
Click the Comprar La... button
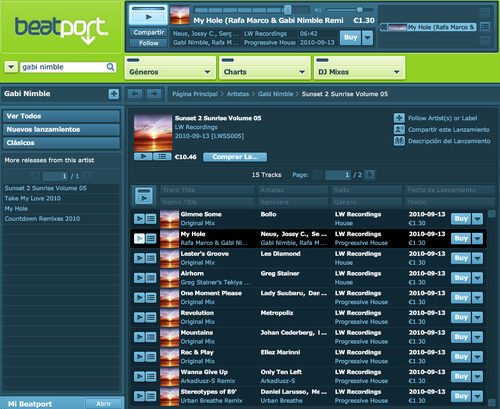click(x=235, y=157)
